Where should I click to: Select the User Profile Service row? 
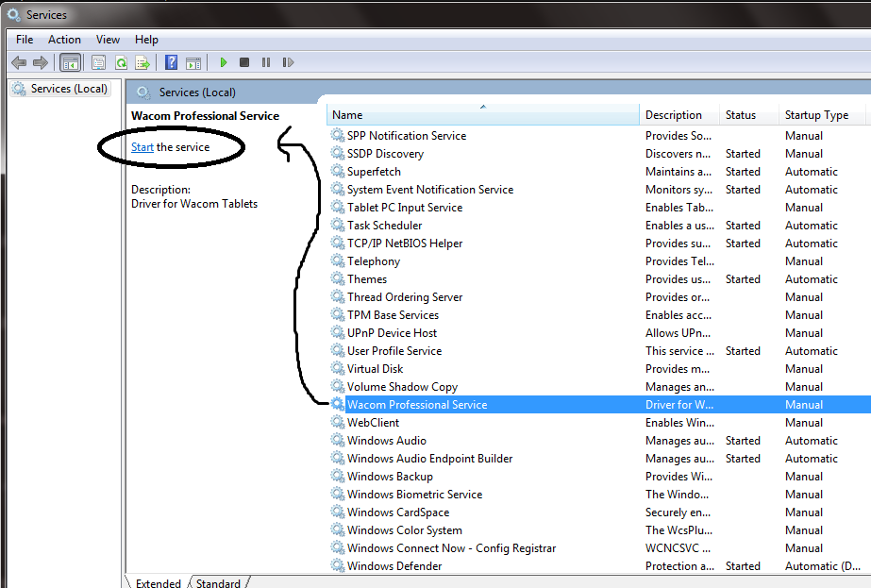pyautogui.click(x=599, y=350)
